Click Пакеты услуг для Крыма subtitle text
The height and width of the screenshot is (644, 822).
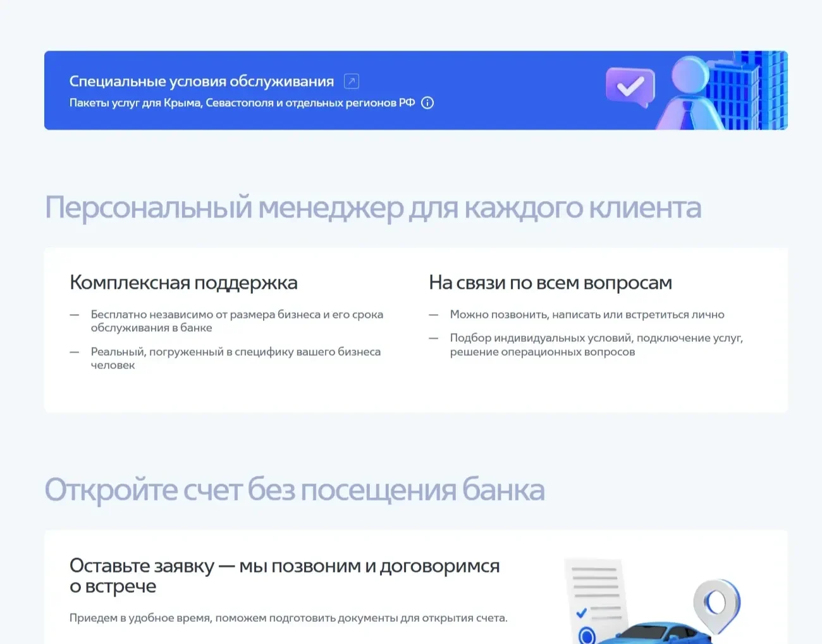(x=242, y=103)
